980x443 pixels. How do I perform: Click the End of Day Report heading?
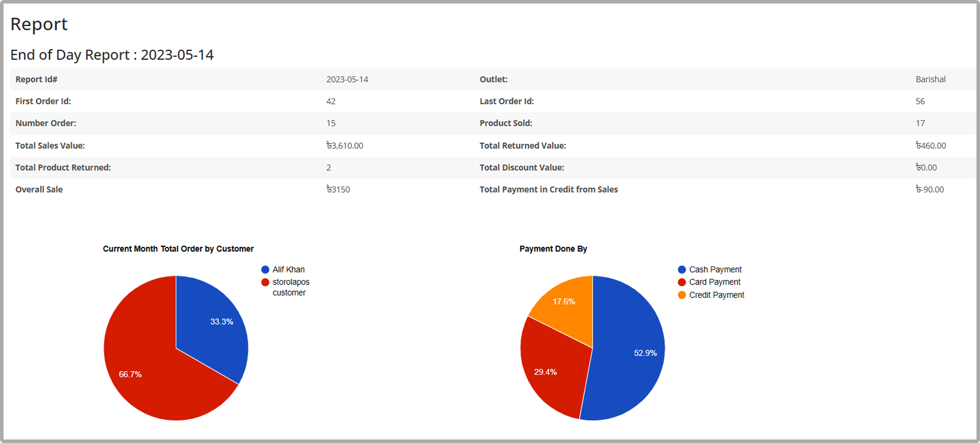(x=112, y=55)
